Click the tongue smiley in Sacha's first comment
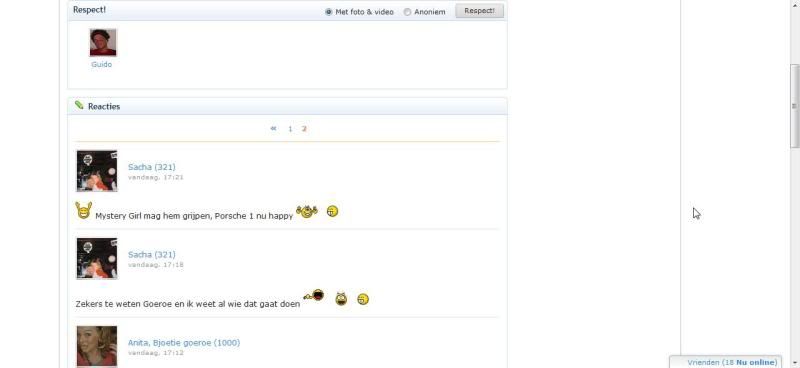The width and height of the screenshot is (800, 368). [333, 211]
